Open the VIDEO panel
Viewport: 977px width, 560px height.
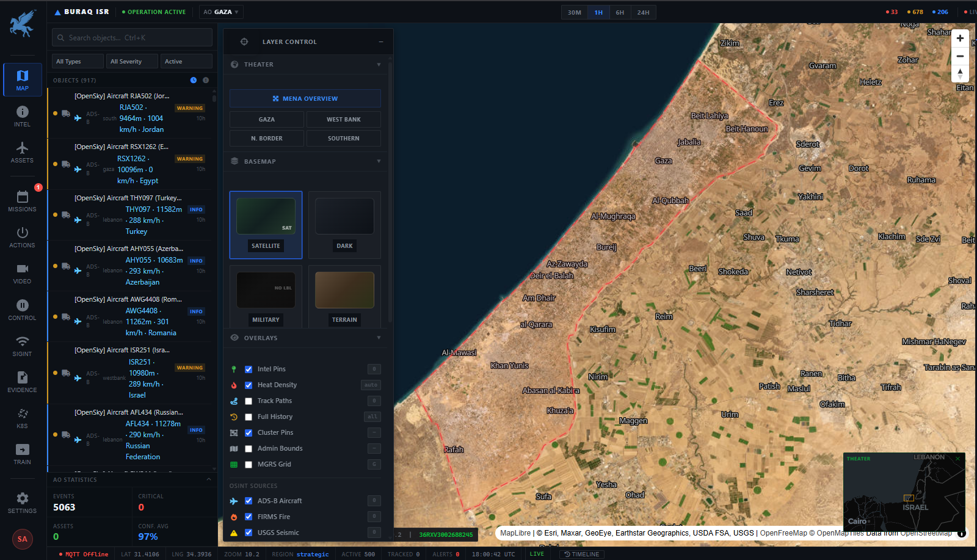(22, 274)
